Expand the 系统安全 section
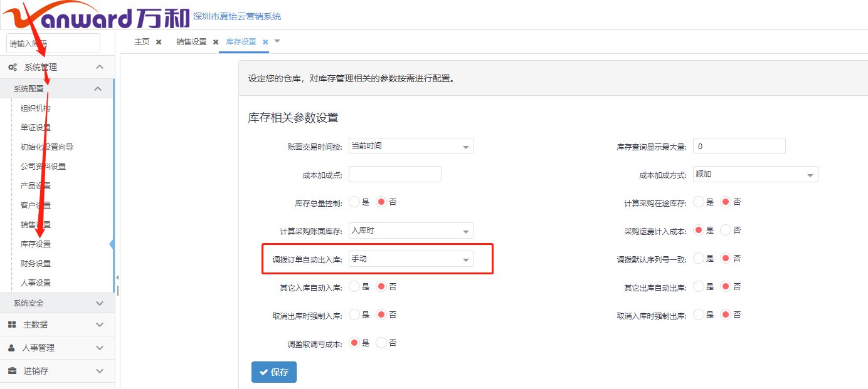This screenshot has height=389, width=868. tap(56, 303)
